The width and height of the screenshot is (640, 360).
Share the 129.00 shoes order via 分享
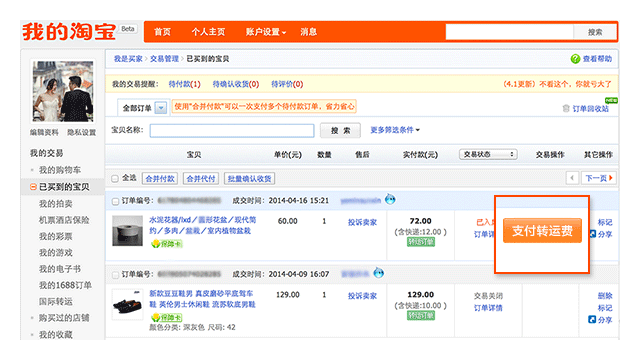click(600, 320)
